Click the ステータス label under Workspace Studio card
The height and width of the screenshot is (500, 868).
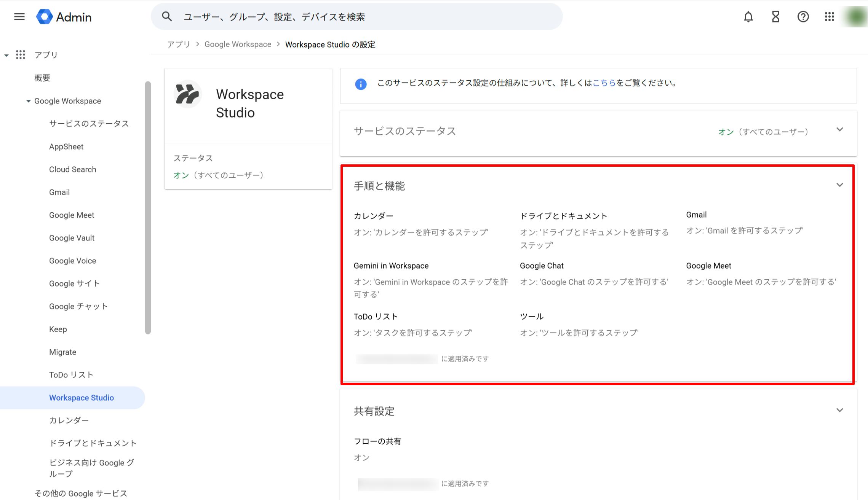tap(193, 158)
